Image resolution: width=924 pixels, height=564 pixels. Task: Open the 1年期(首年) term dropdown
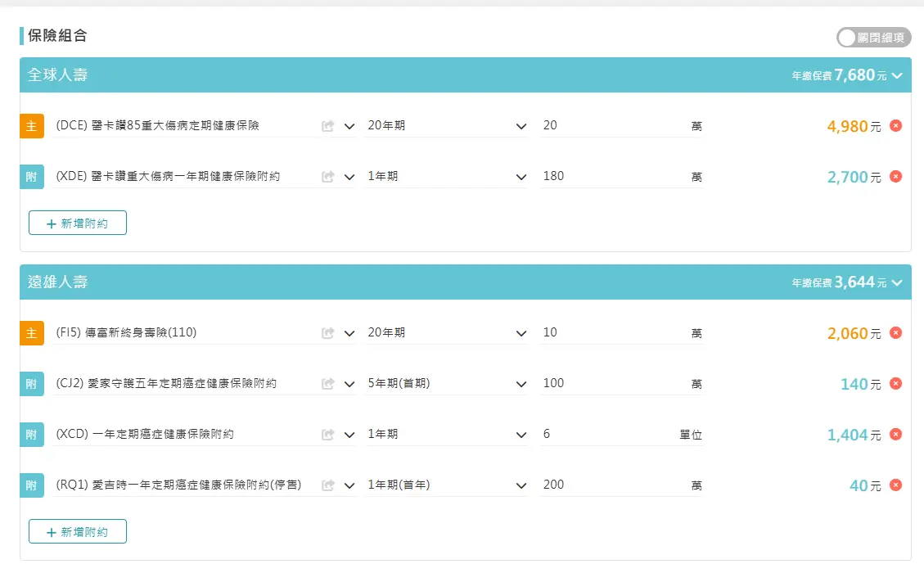point(446,485)
